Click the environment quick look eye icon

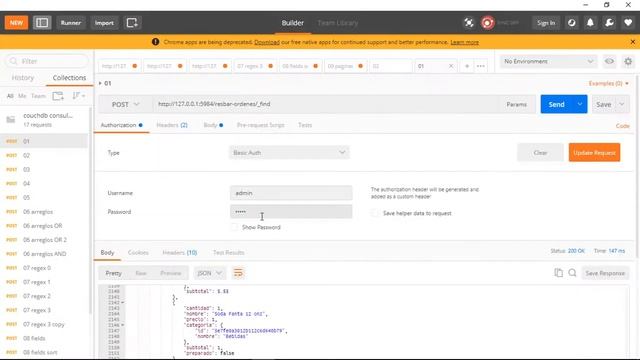[609, 61]
